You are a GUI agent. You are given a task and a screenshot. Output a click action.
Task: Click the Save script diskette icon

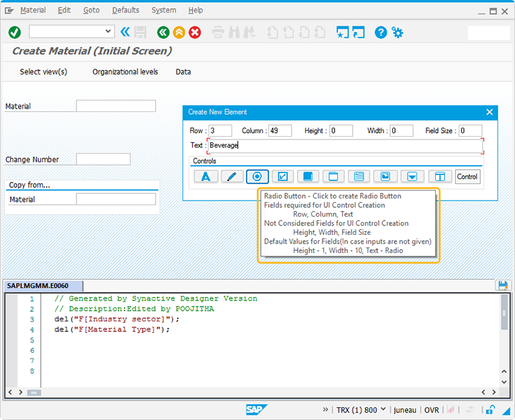pyautogui.click(x=503, y=285)
